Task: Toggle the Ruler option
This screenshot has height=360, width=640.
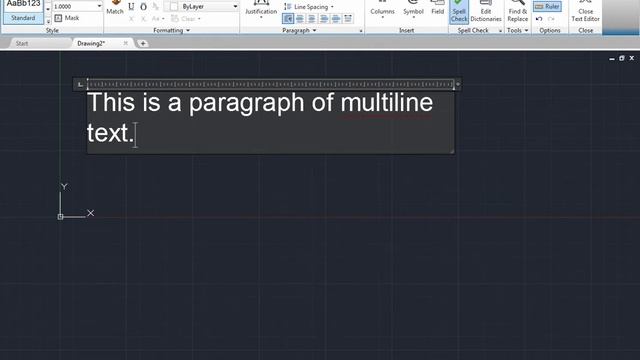Action: [547, 7]
